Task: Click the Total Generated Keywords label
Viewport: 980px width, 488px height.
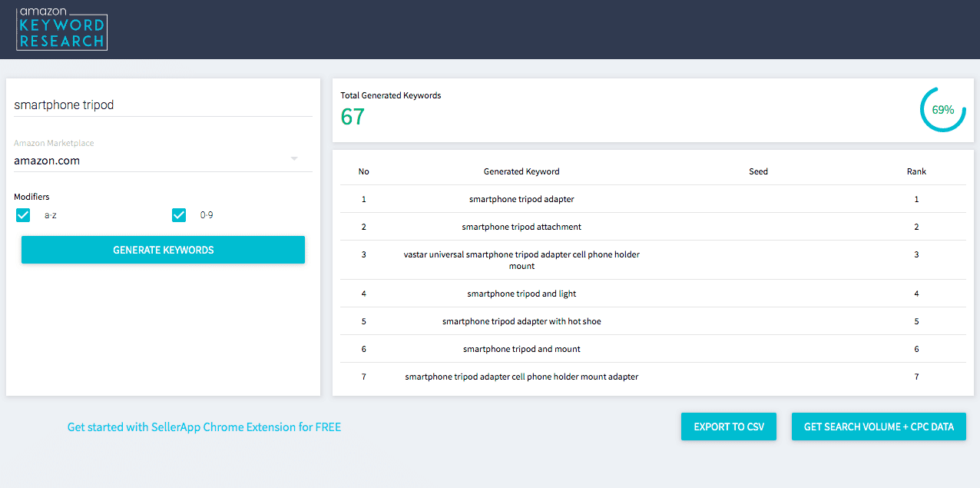Action: point(391,95)
